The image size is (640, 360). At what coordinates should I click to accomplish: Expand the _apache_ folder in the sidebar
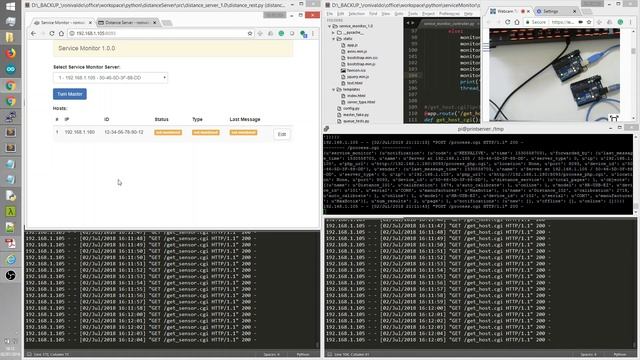[333, 33]
